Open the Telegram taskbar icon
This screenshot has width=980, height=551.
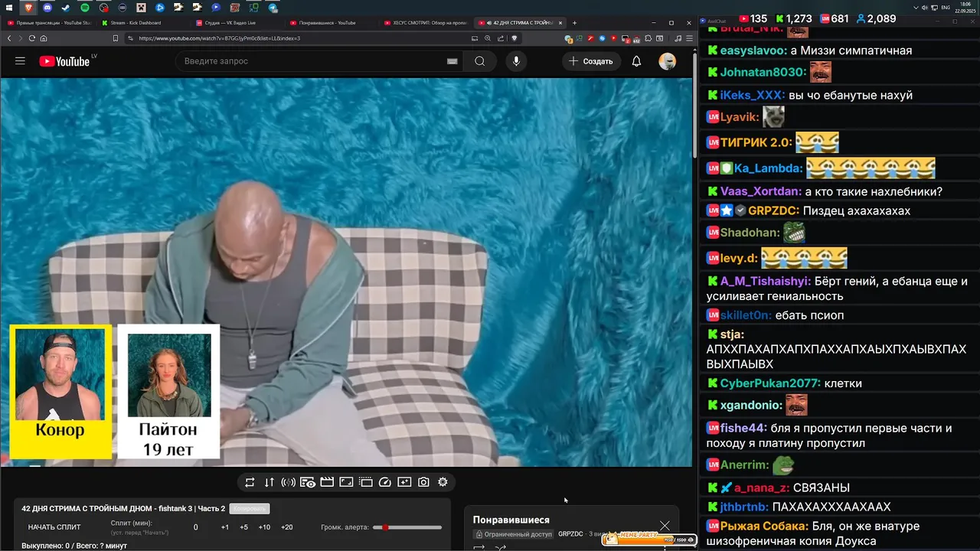[x=273, y=7]
